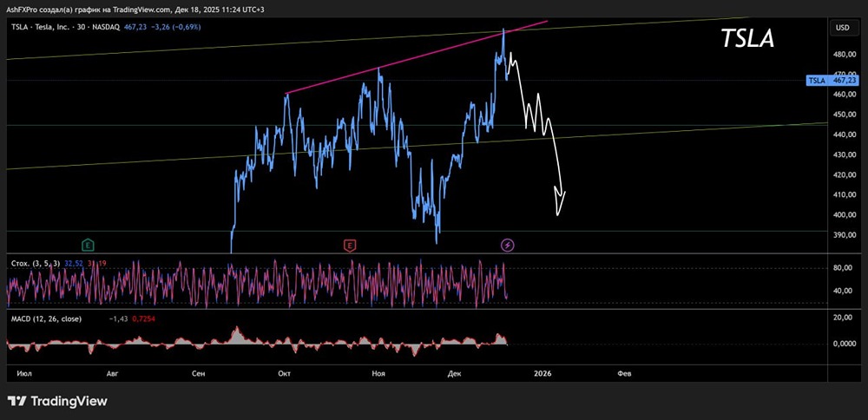Click the Авг time axis label
Image resolution: width=868 pixels, height=420 pixels.
[x=112, y=373]
